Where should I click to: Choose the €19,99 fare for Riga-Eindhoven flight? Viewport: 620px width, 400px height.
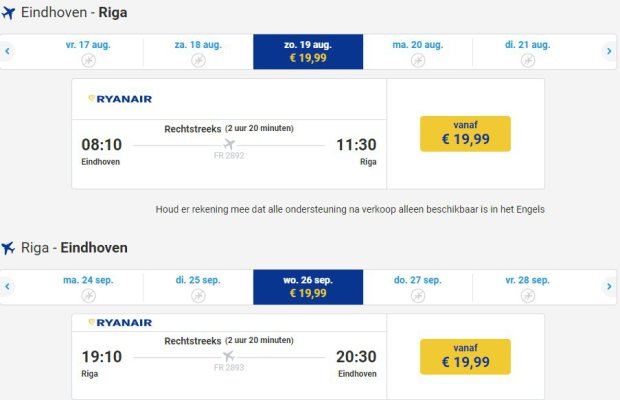click(x=465, y=356)
